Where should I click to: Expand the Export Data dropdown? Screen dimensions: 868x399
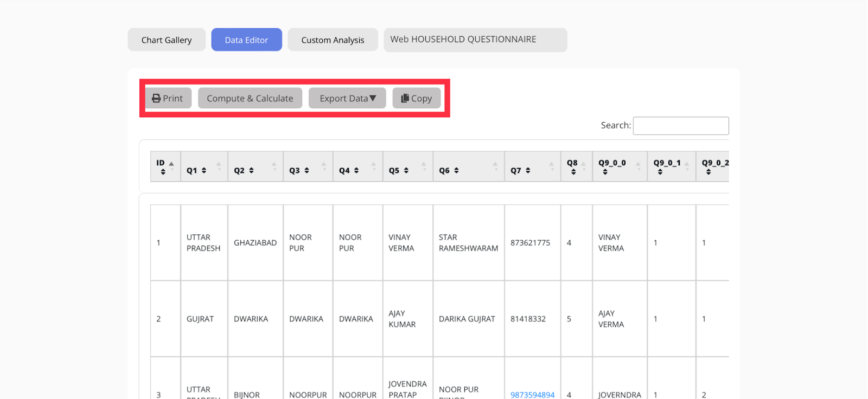347,98
